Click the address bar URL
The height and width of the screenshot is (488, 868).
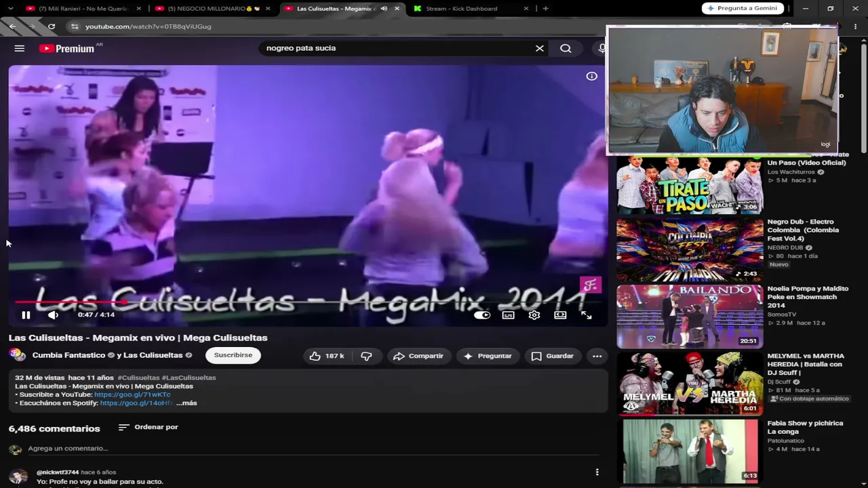pyautogui.click(x=149, y=26)
